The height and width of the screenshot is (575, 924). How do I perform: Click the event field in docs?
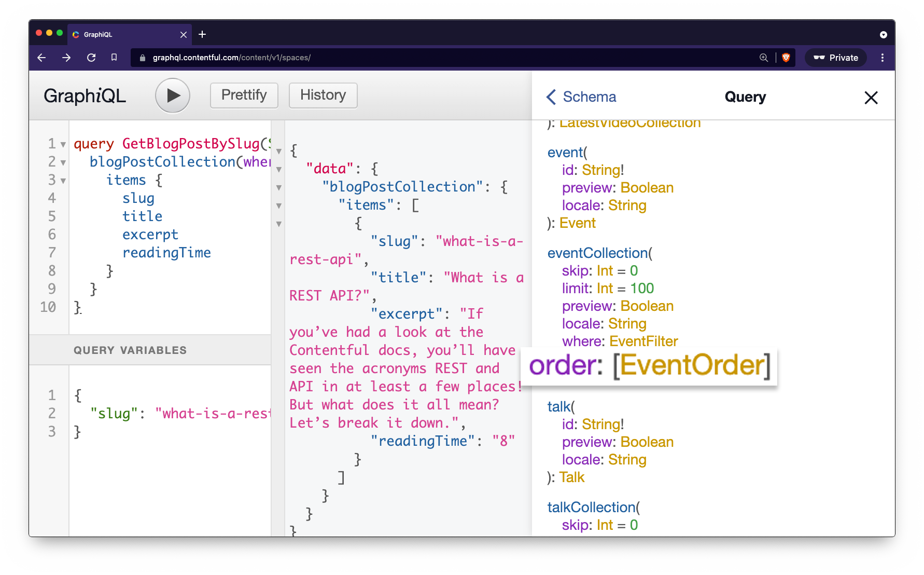(x=565, y=153)
